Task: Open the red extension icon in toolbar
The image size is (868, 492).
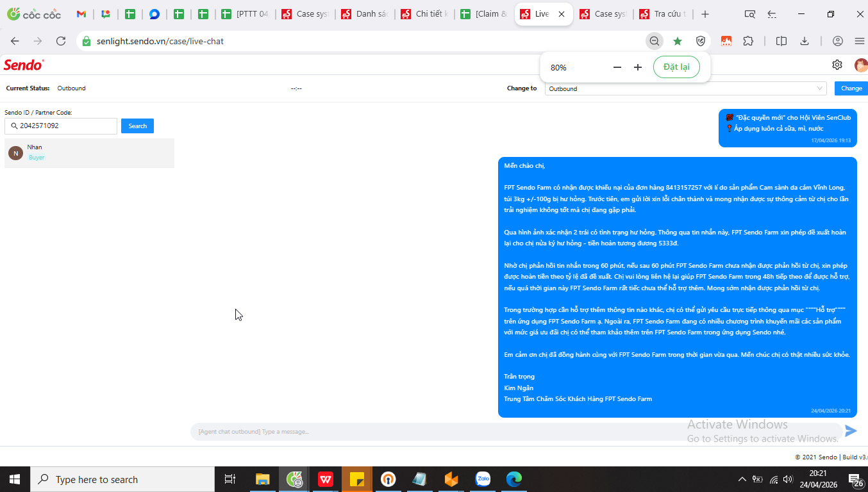Action: click(726, 41)
